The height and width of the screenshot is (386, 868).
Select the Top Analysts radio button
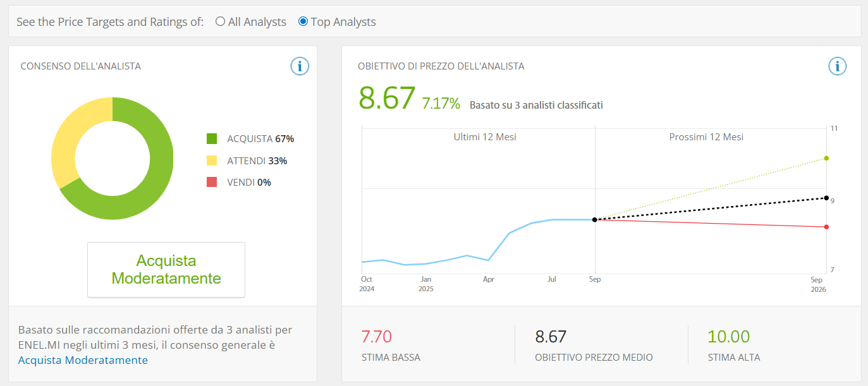(x=303, y=21)
